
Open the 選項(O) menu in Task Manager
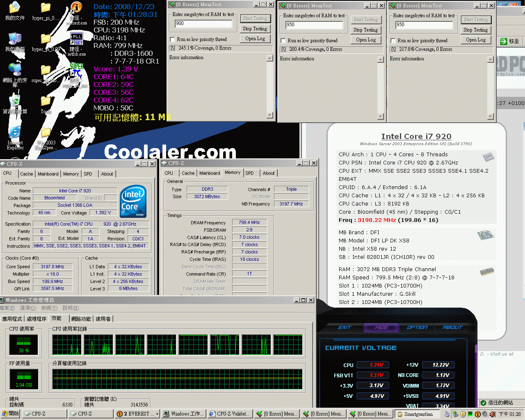[x=28, y=308]
